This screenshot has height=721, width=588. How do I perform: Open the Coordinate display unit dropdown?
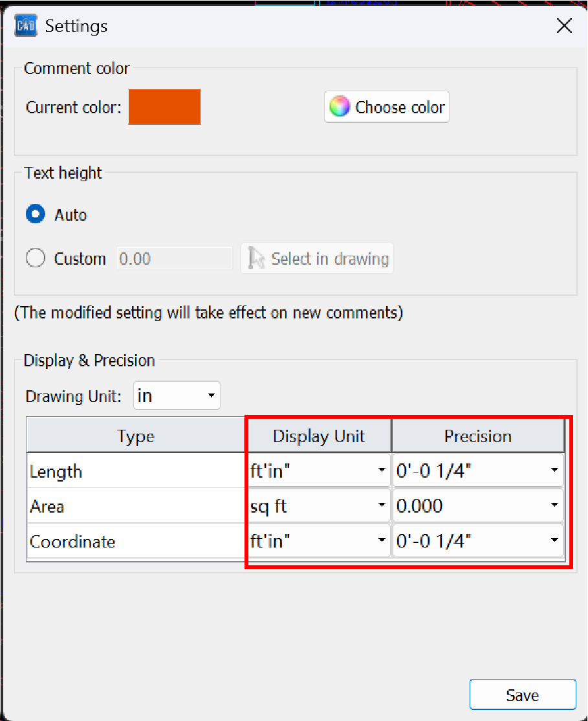tap(319, 541)
